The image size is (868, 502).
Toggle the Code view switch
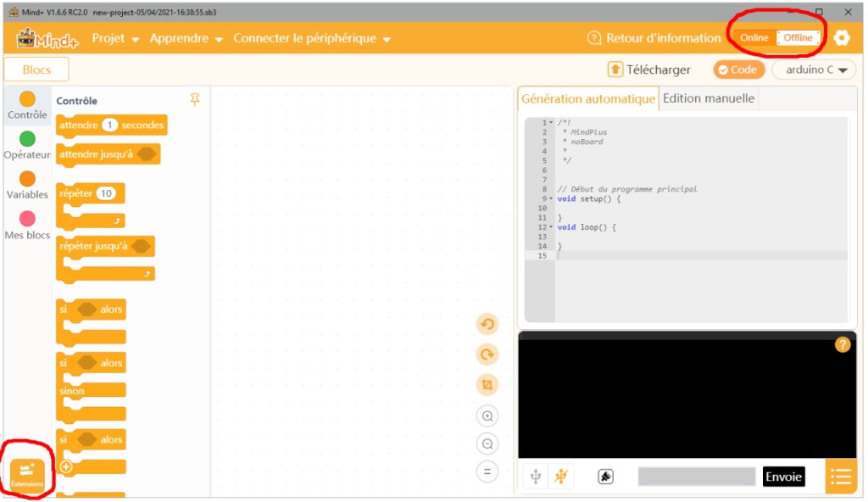click(738, 70)
